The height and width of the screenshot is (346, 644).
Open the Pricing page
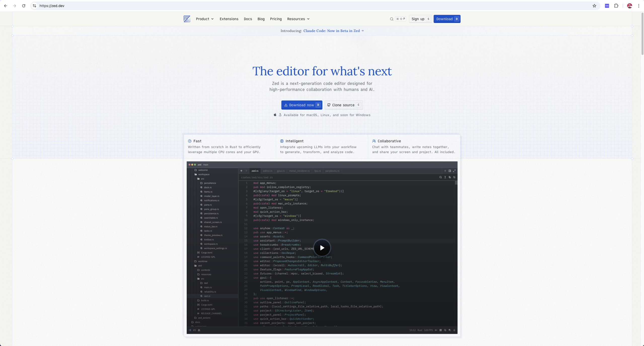coord(276,19)
